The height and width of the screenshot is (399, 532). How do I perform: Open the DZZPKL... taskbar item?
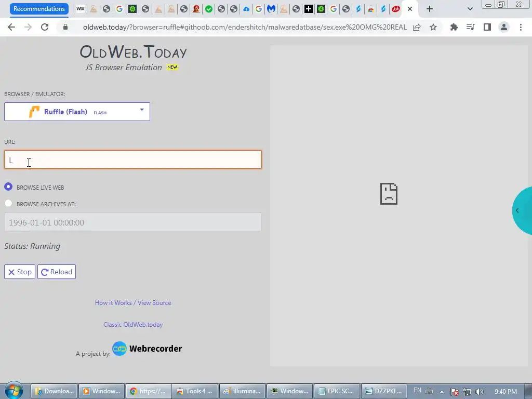384,391
